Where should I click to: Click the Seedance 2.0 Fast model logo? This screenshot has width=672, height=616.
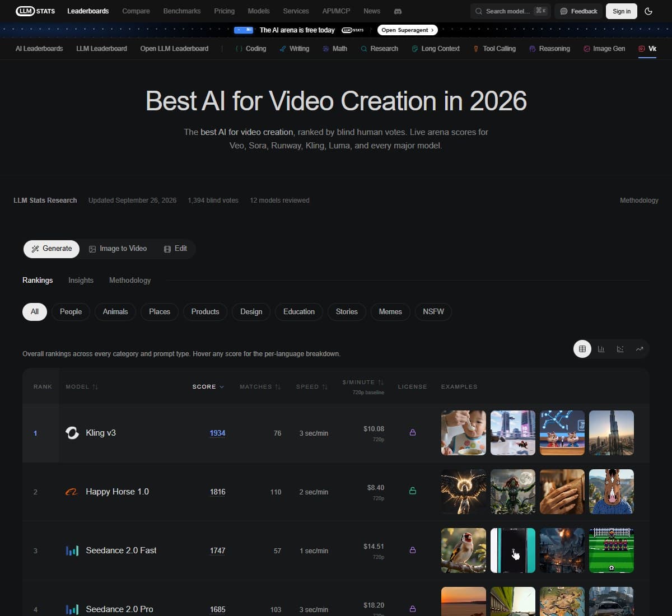72,550
